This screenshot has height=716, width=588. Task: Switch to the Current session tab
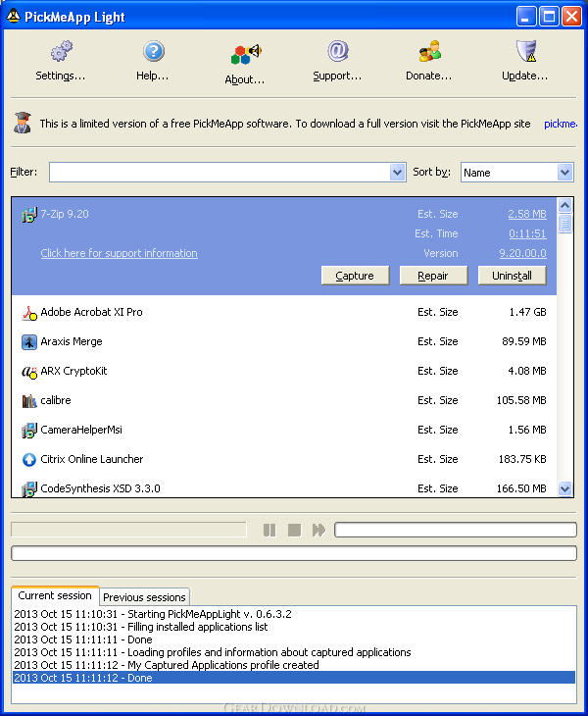(55, 596)
